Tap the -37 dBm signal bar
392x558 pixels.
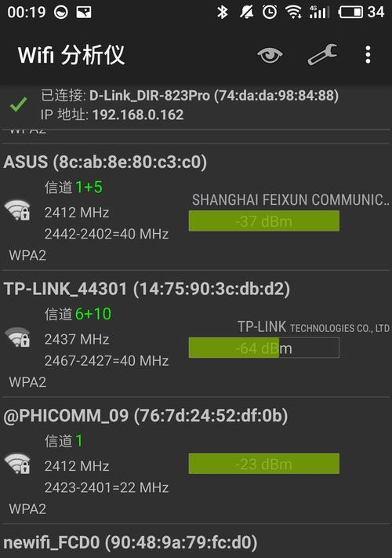[x=263, y=221]
